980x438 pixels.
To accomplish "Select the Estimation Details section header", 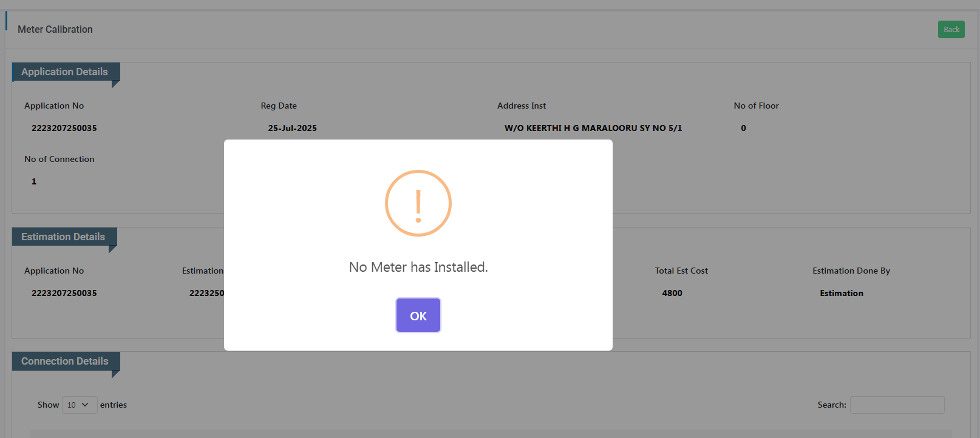I will click(x=64, y=237).
